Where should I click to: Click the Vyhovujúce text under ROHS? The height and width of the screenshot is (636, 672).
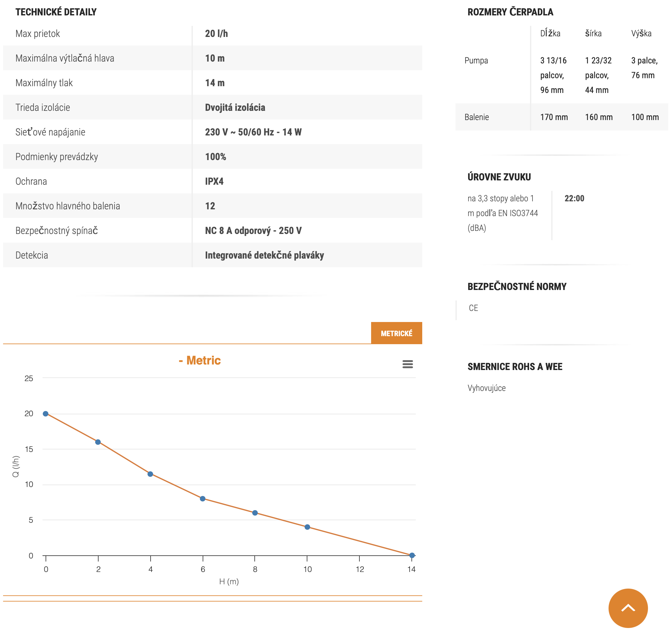(486, 388)
